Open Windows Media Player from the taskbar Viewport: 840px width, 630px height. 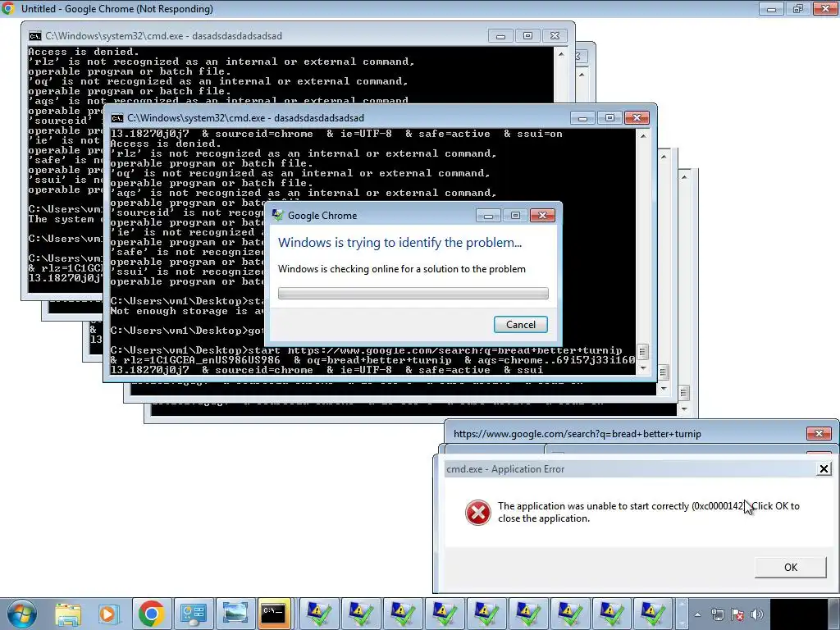pos(107,614)
